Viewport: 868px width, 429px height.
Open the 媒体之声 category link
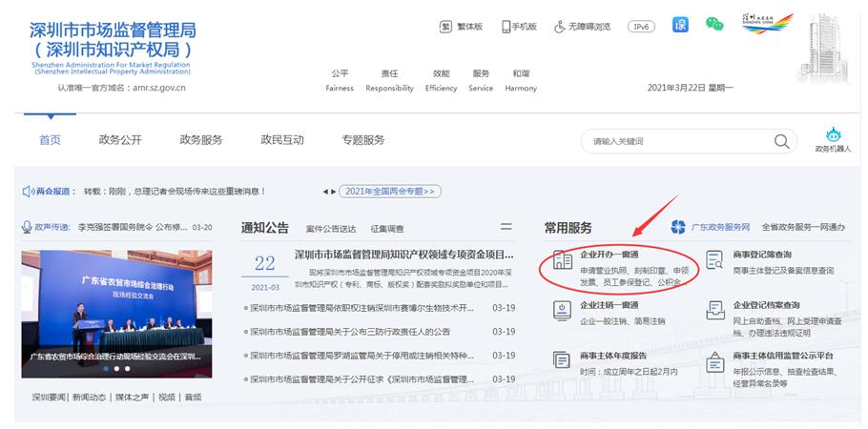(132, 397)
